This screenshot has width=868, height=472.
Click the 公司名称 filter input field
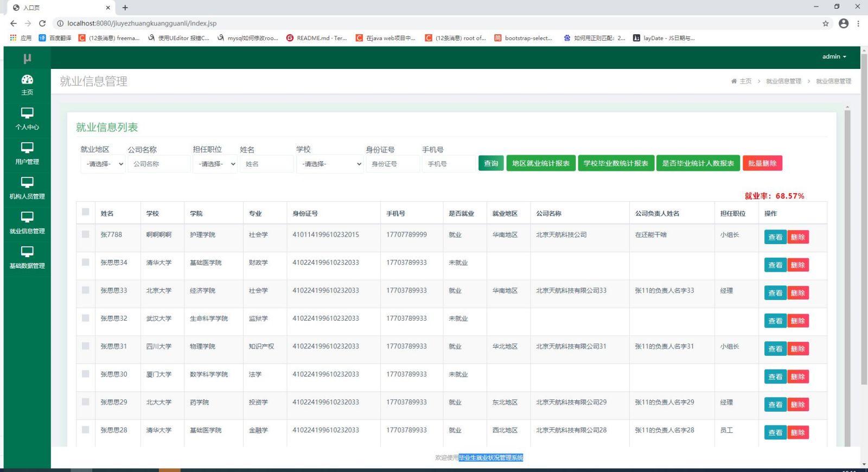tap(159, 164)
